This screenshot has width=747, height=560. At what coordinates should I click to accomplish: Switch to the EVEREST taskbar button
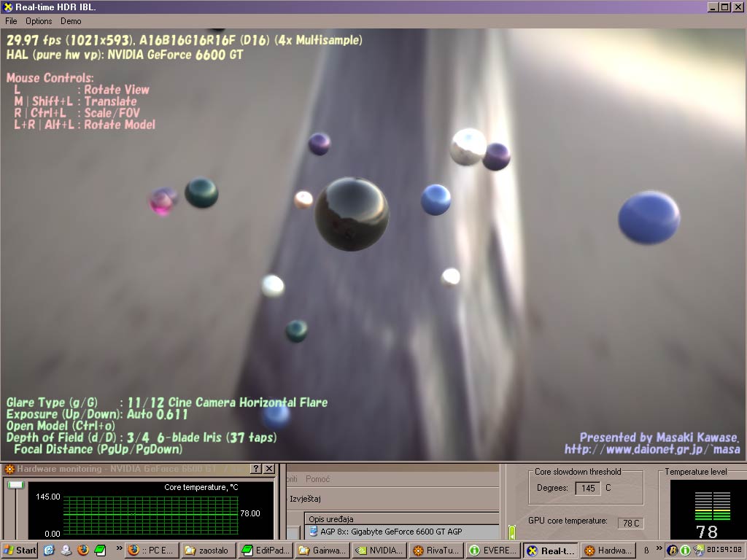[x=492, y=551]
